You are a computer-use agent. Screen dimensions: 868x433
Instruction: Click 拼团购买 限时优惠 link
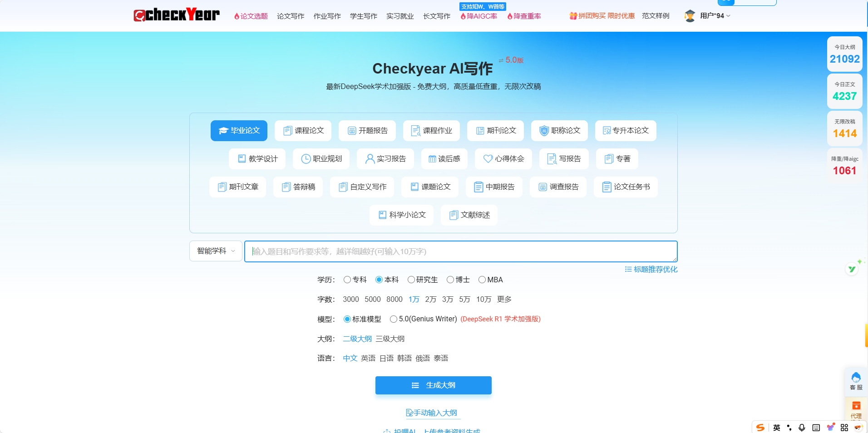click(x=602, y=16)
